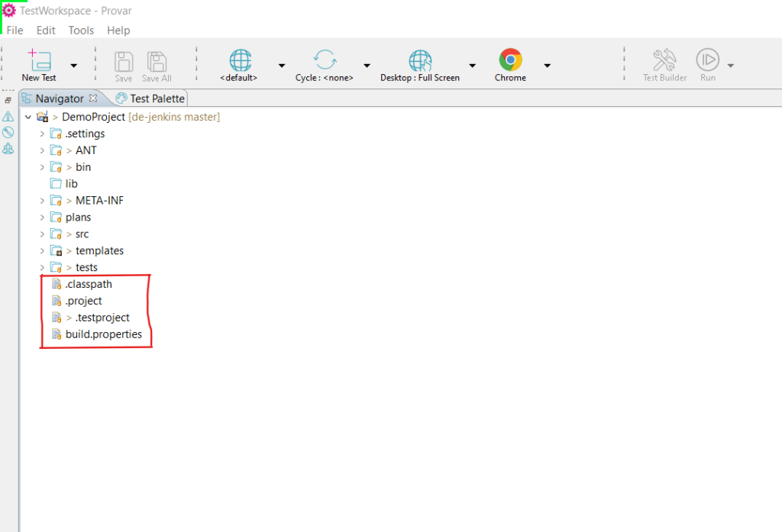Select the templates folder label

point(99,251)
